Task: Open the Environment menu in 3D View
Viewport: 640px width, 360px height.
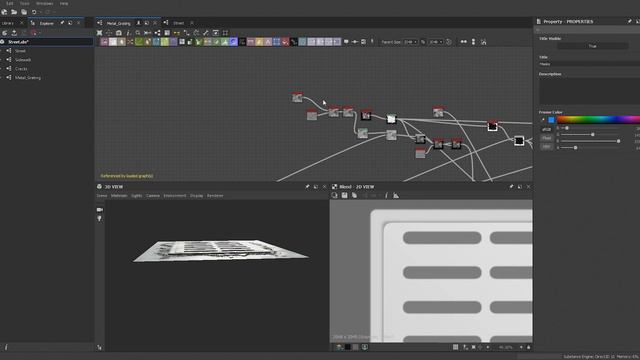Action: pos(175,196)
